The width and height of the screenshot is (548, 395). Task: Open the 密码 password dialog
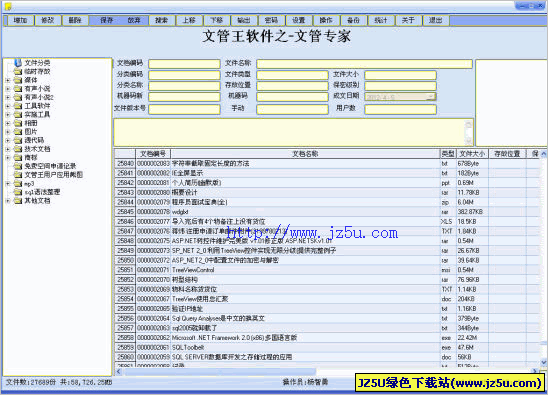pos(271,21)
